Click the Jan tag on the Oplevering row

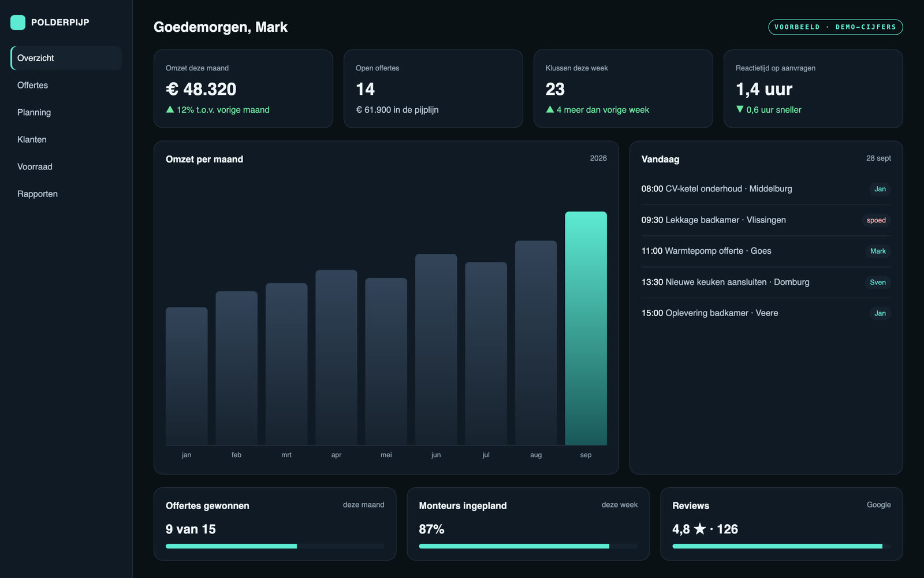(x=880, y=313)
